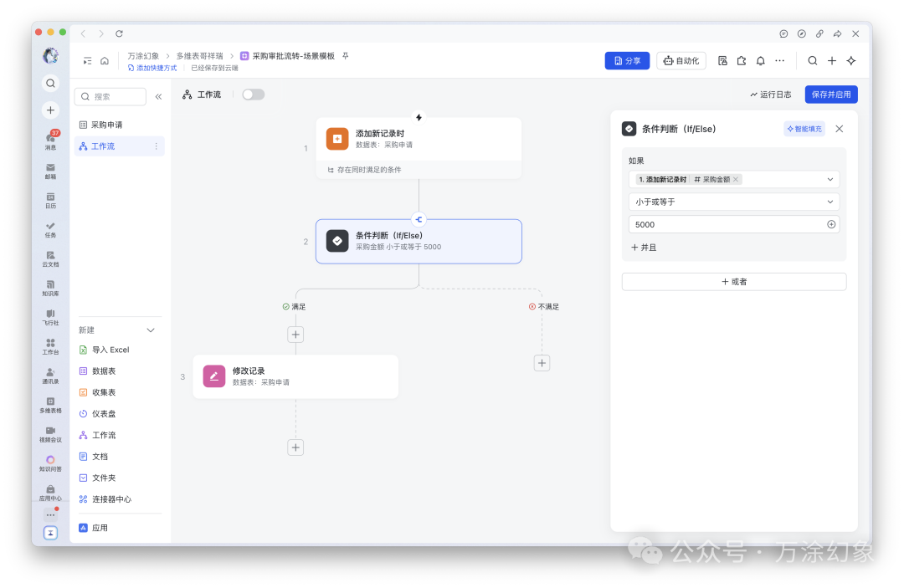Open Messages with 37 unread badge
The width and height of the screenshot is (904, 588).
[x=51, y=140]
